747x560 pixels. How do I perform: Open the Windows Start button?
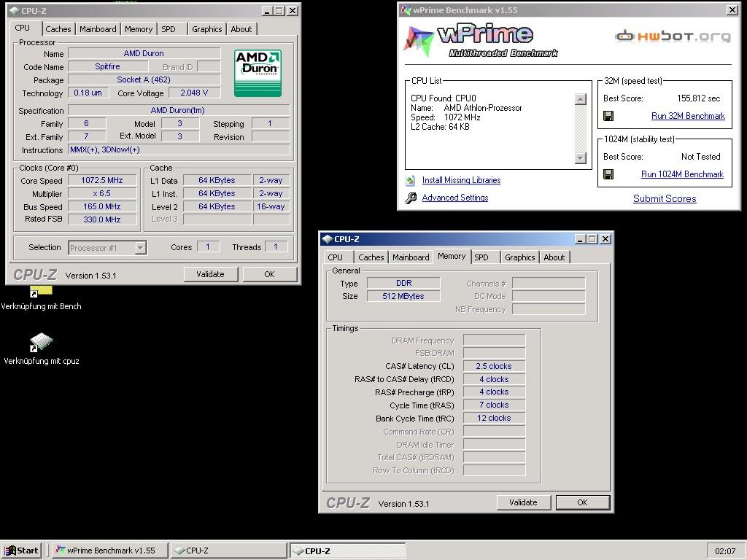[x=21, y=551]
